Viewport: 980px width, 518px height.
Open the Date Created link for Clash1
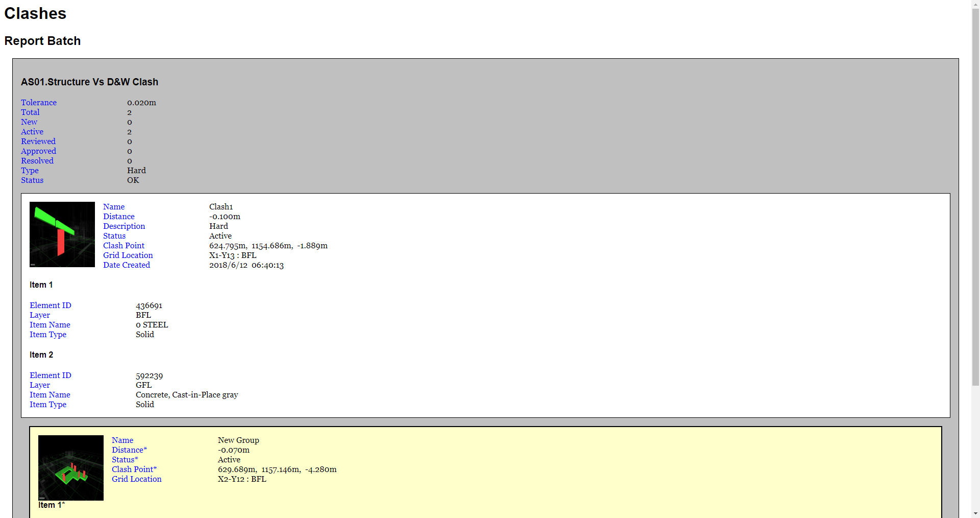126,265
